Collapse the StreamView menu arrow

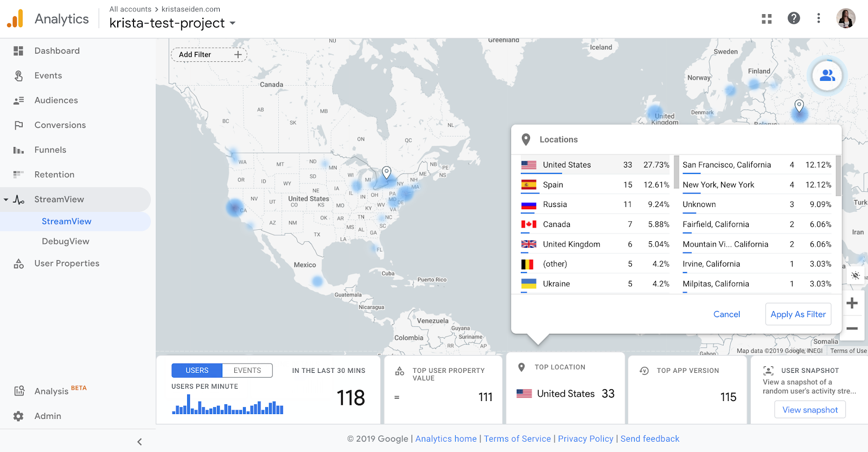pos(6,199)
